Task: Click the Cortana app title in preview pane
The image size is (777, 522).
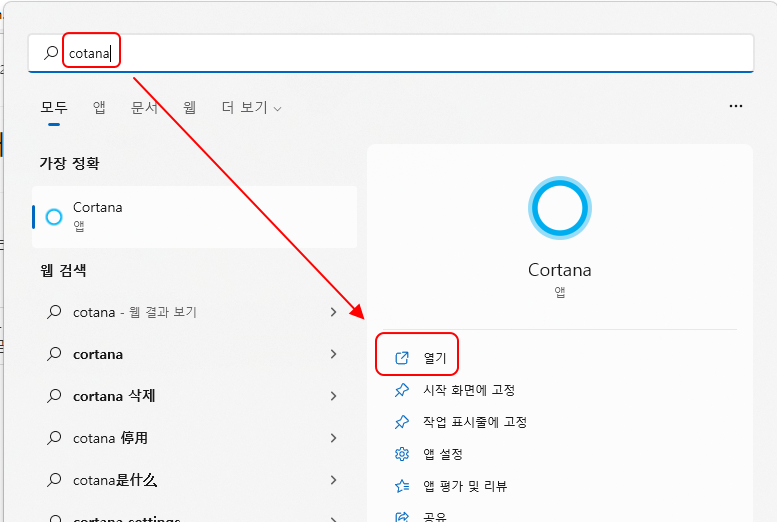Action: coord(560,270)
